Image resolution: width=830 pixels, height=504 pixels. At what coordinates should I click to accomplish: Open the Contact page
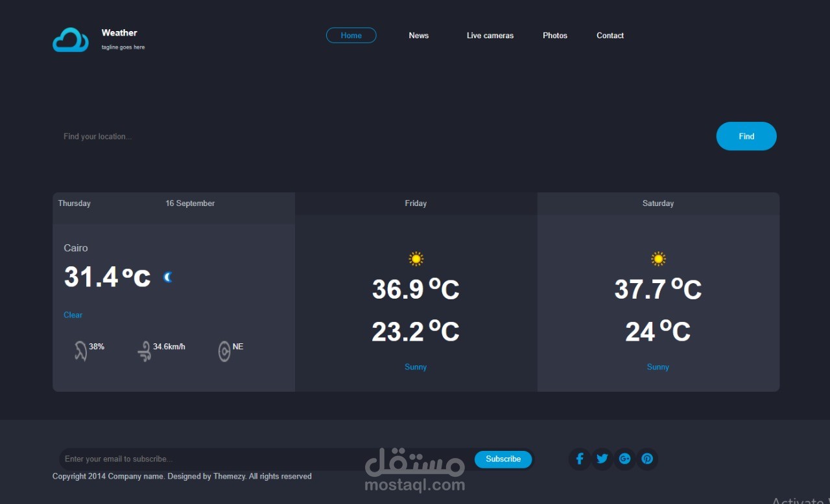tap(610, 36)
